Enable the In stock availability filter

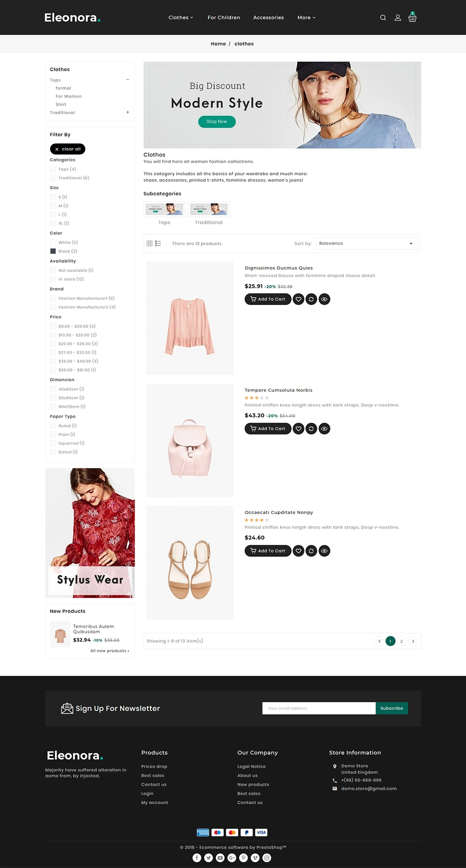click(53, 279)
